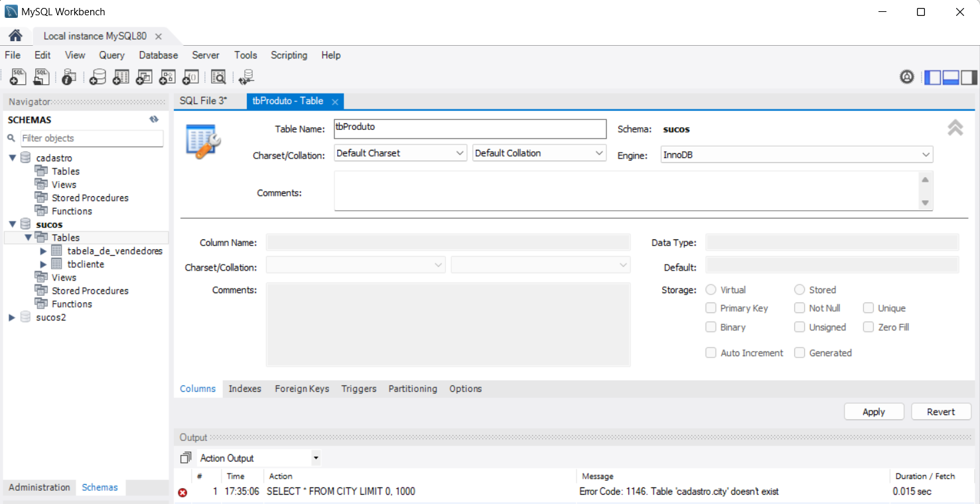980x504 pixels.
Task: Check the Binary checkbox
Action: pyautogui.click(x=711, y=327)
